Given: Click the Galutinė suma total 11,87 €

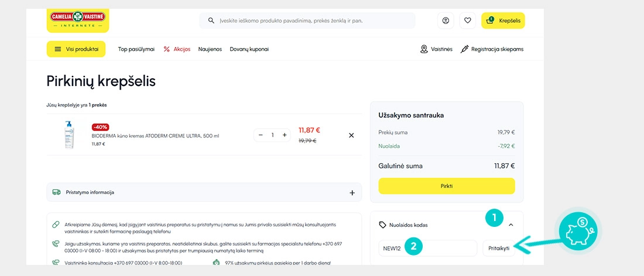Looking at the screenshot, I should 504,166.
